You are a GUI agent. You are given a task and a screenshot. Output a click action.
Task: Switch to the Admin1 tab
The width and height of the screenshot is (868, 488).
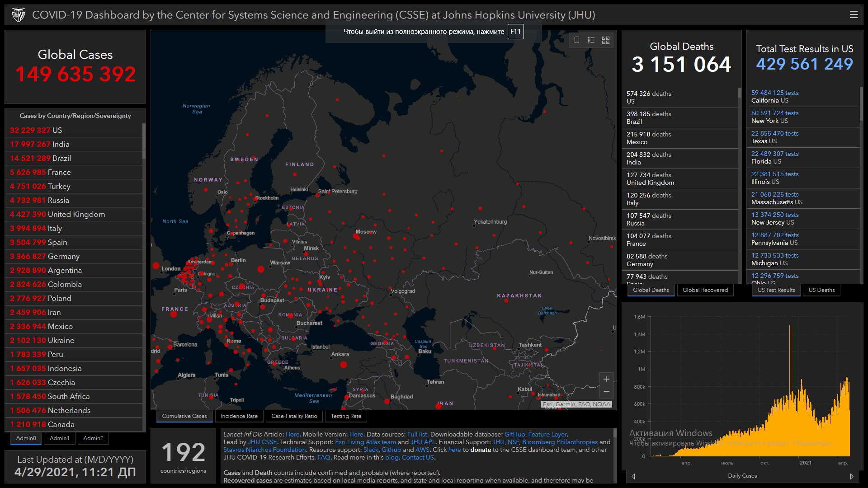tap(60, 438)
